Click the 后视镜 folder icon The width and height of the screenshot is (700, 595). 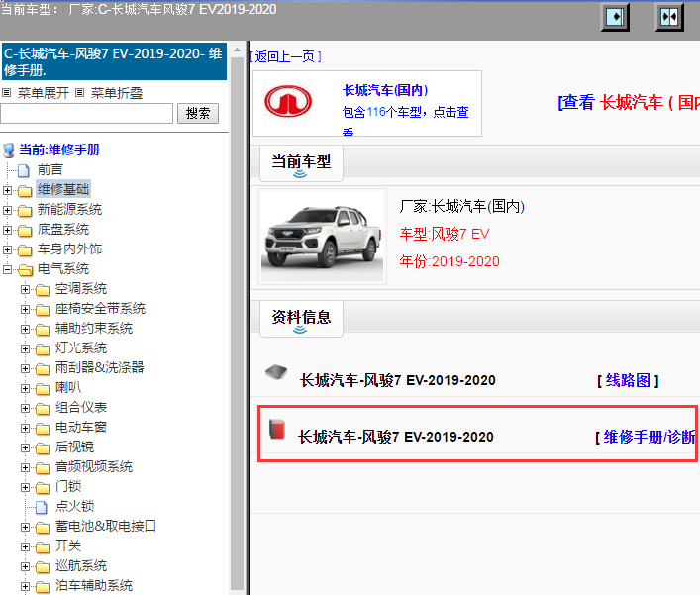43,447
